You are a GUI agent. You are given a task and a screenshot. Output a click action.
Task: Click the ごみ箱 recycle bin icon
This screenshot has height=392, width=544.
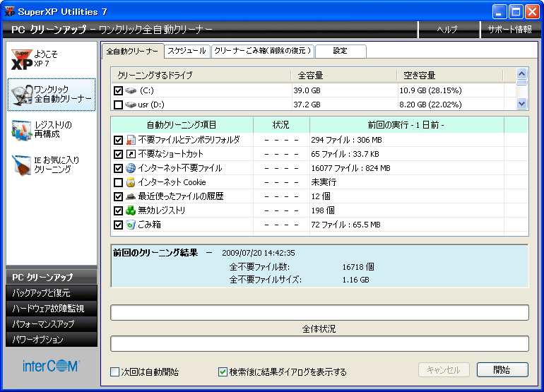click(x=131, y=225)
